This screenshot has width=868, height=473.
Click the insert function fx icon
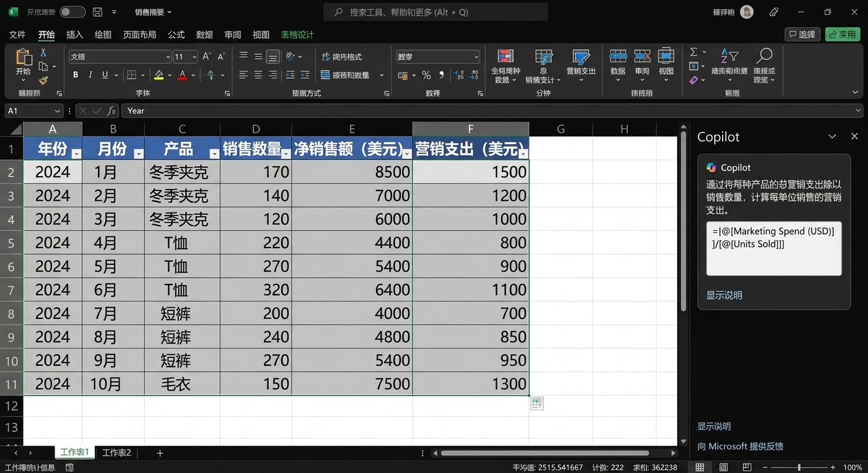click(112, 111)
